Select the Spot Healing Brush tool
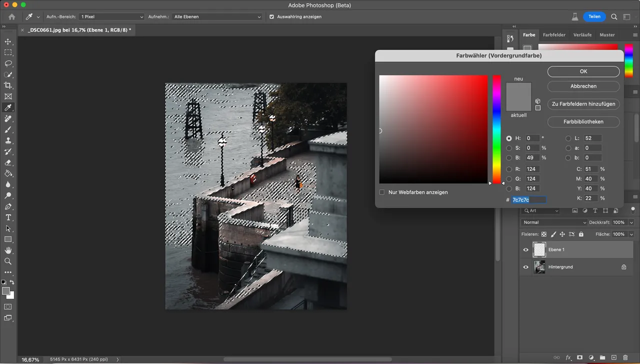 click(8, 118)
